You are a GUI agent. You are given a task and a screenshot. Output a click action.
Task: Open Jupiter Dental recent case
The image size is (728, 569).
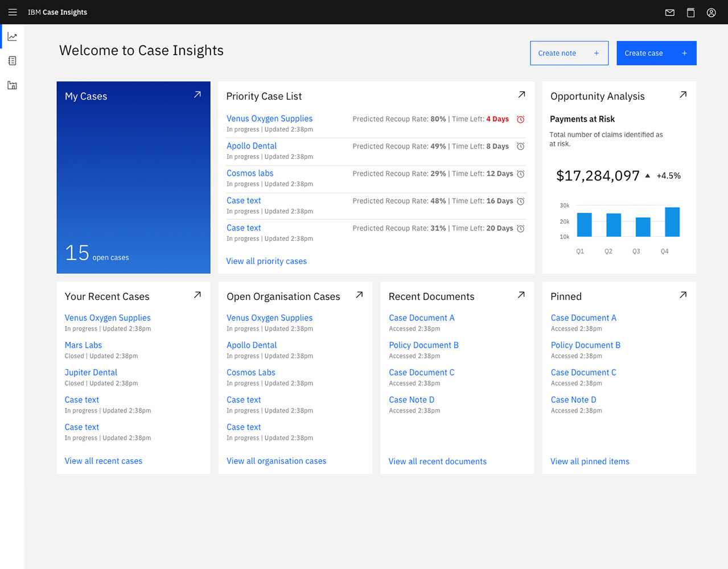coord(91,372)
